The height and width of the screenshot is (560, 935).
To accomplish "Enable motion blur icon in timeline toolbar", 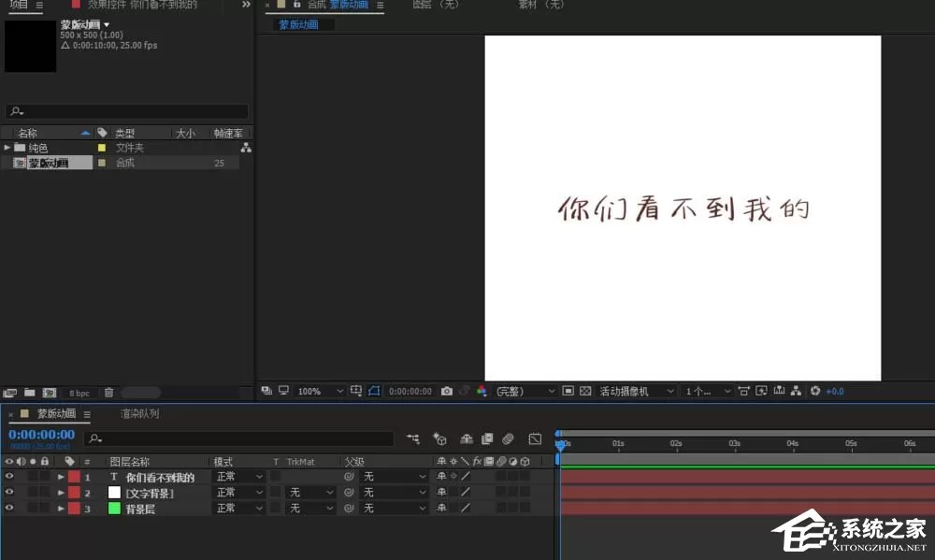I will (x=508, y=439).
